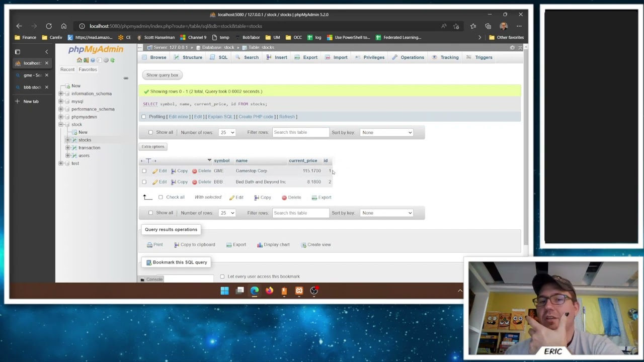Viewport: 644px width, 362px height.
Task: Launch Firefox from taskbar
Action: 269,291
